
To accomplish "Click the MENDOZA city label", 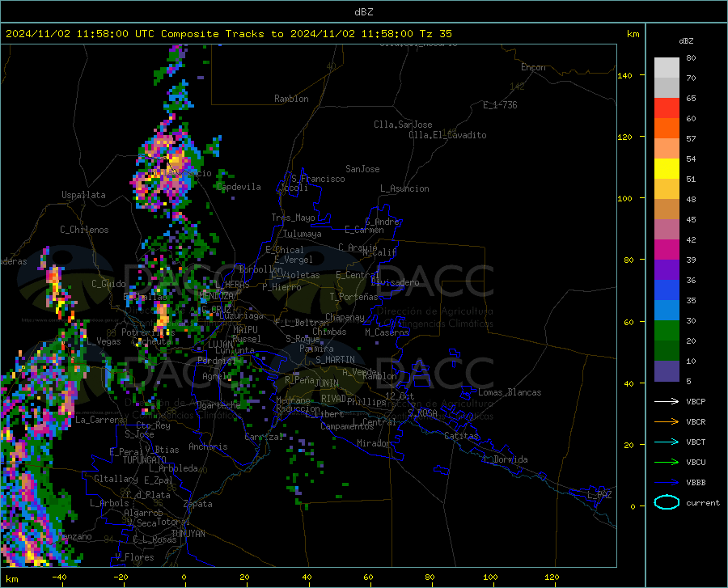I will [216, 295].
